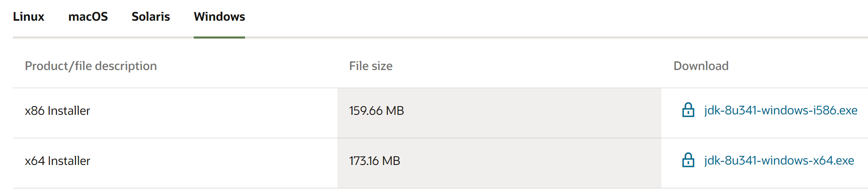Select the x86 Installer description text
Image resolution: width=868 pixels, height=189 pixels.
click(58, 111)
